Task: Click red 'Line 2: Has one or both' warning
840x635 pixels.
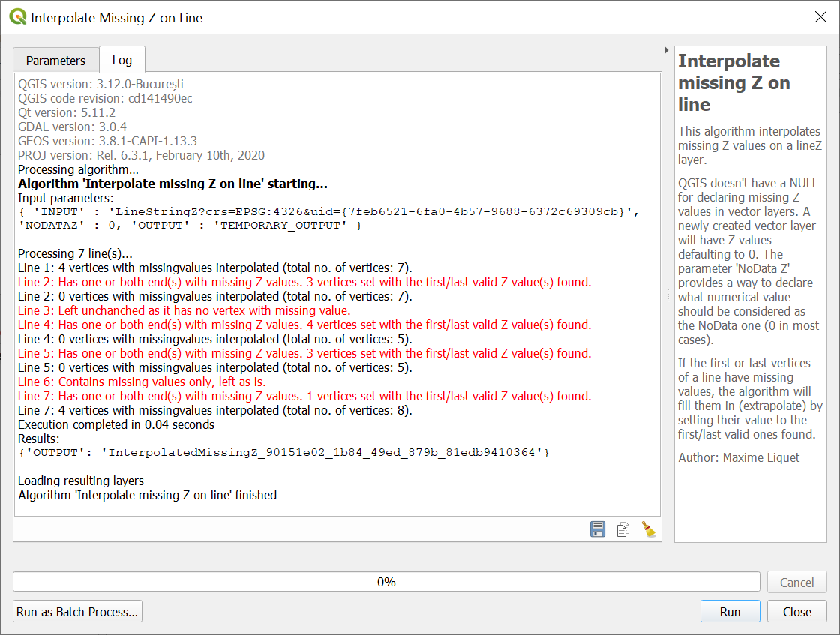Action: pyautogui.click(x=304, y=282)
